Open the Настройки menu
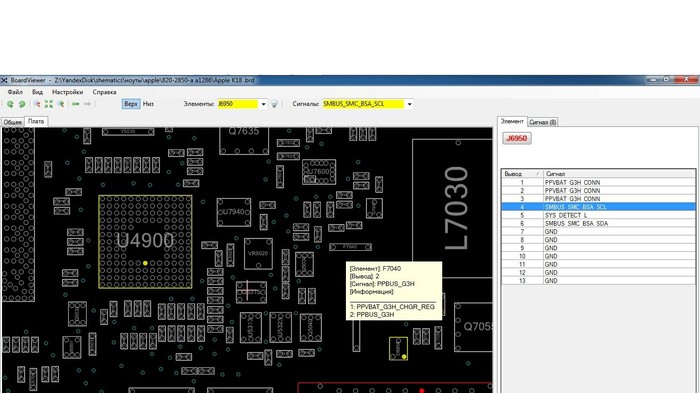This screenshot has width=700, height=393. [67, 92]
